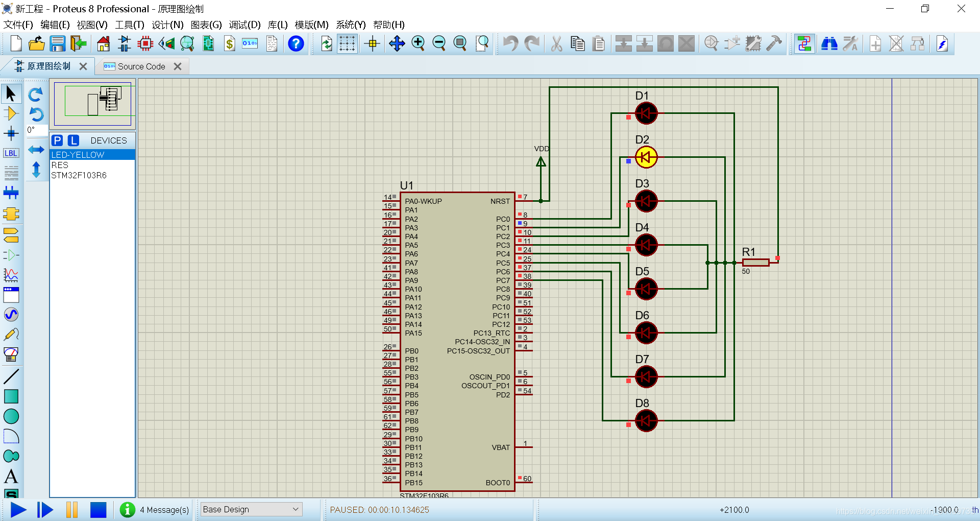The width and height of the screenshot is (980, 521).
Task: Click resistor R1 in the schematic
Action: 755,263
